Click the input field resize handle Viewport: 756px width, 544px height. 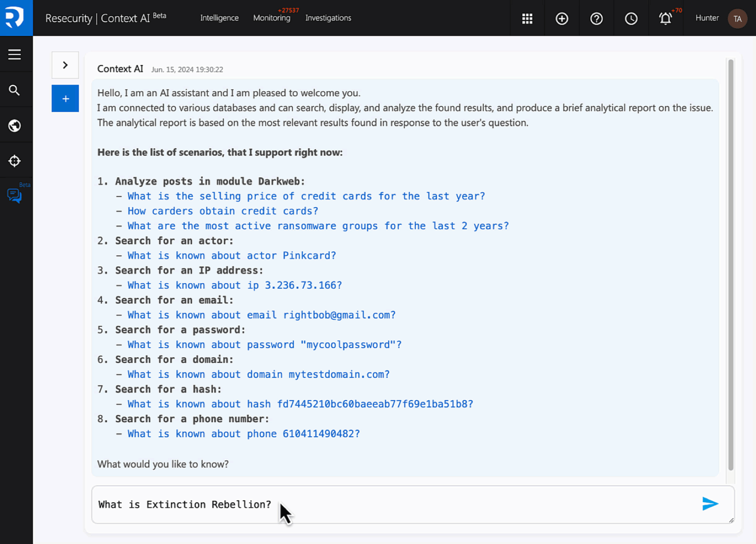pos(731,520)
